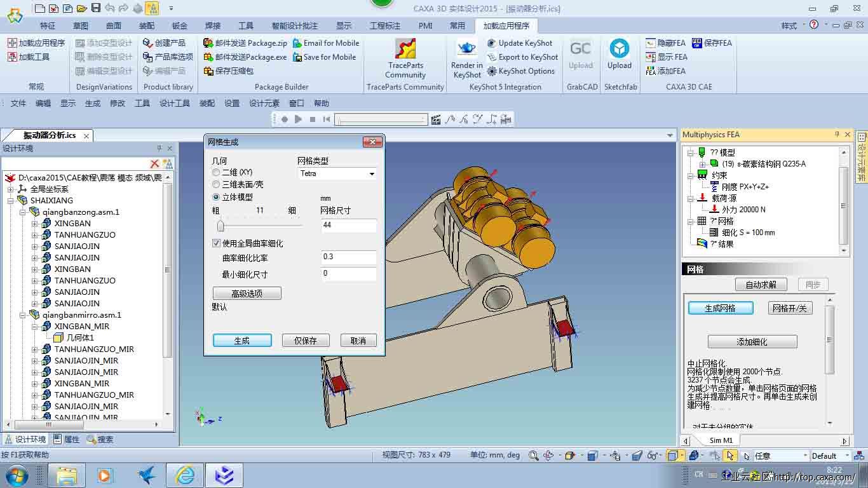Click the 最小细化尺寸 input field
This screenshot has width=868, height=488.
[x=349, y=274]
